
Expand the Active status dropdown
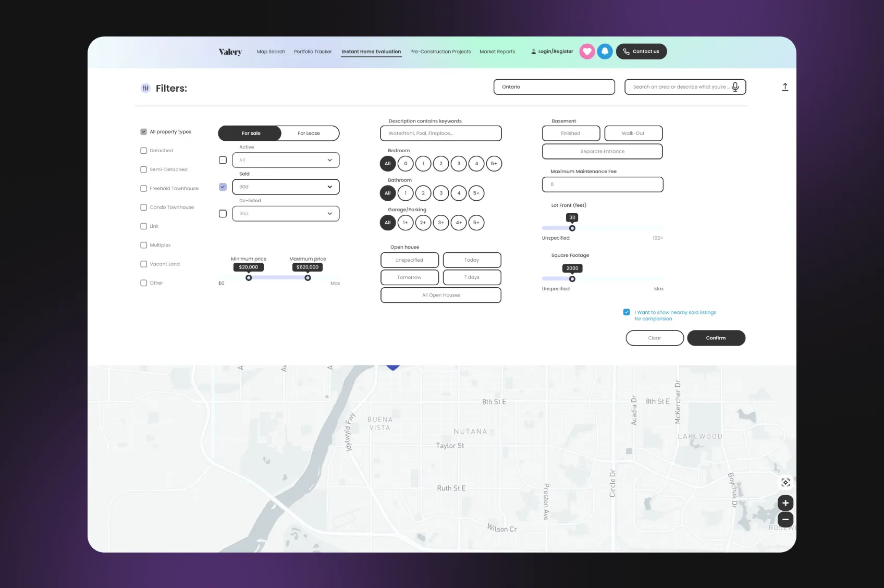pyautogui.click(x=286, y=160)
